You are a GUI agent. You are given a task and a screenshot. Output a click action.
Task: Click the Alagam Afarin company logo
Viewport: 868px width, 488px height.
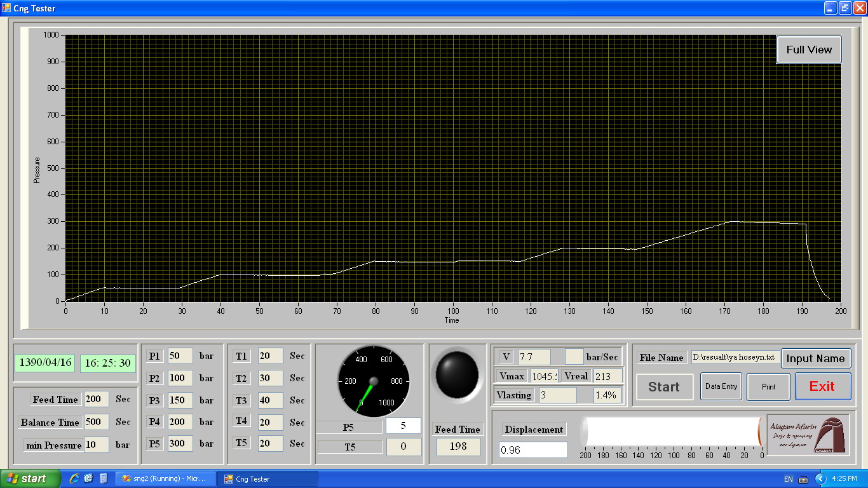808,435
